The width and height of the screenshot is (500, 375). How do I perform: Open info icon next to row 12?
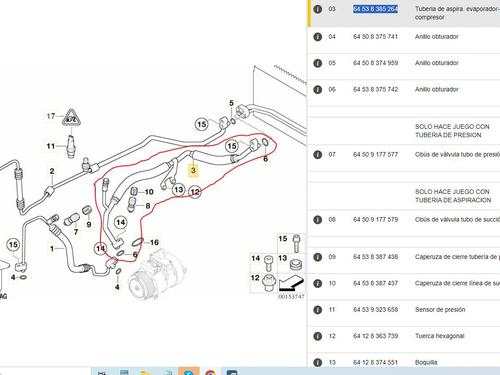[318, 336]
